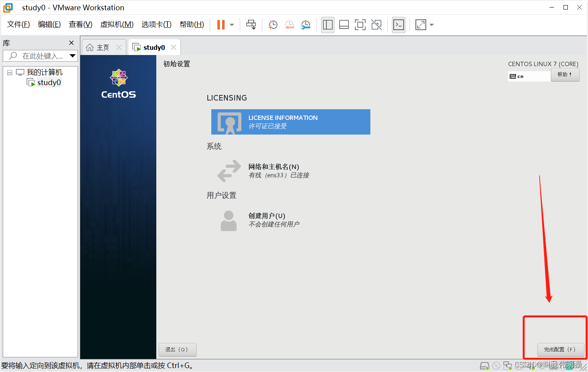Click the 退出(Q) button
This screenshot has width=588, height=372.
click(177, 350)
